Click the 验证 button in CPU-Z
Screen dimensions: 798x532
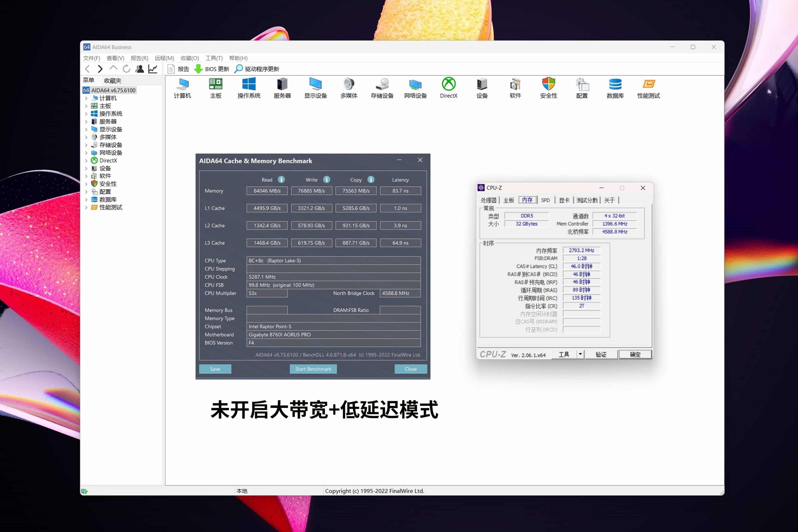coord(601,355)
